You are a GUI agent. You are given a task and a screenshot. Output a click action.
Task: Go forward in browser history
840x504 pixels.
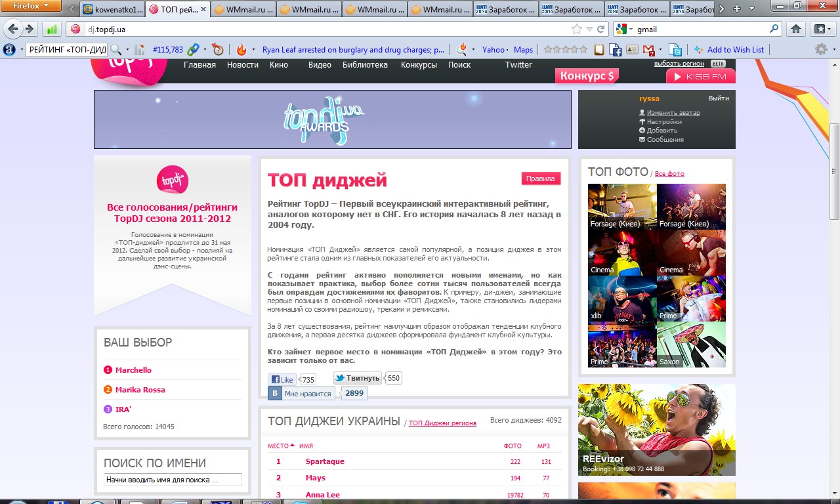pyautogui.click(x=29, y=29)
